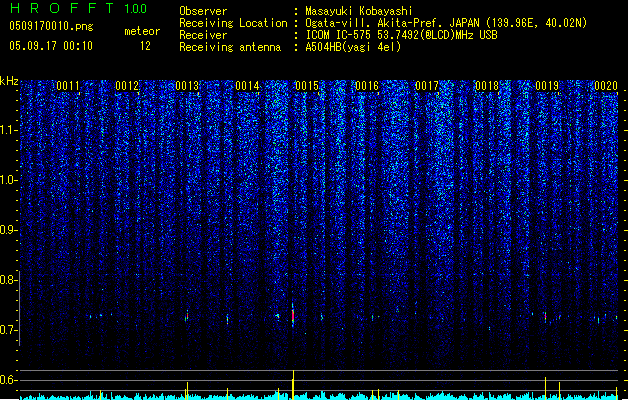
Task: Click the red meteor echo just before 0019
Action: pos(545,317)
